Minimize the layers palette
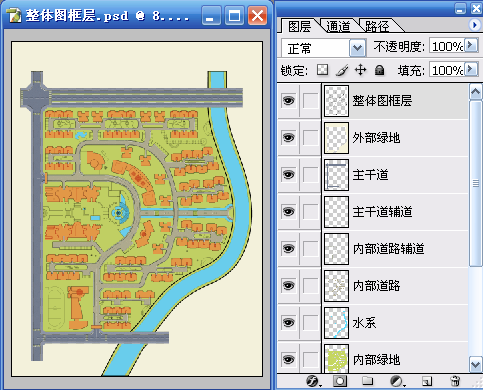This screenshot has height=390, width=483. [x=460, y=8]
